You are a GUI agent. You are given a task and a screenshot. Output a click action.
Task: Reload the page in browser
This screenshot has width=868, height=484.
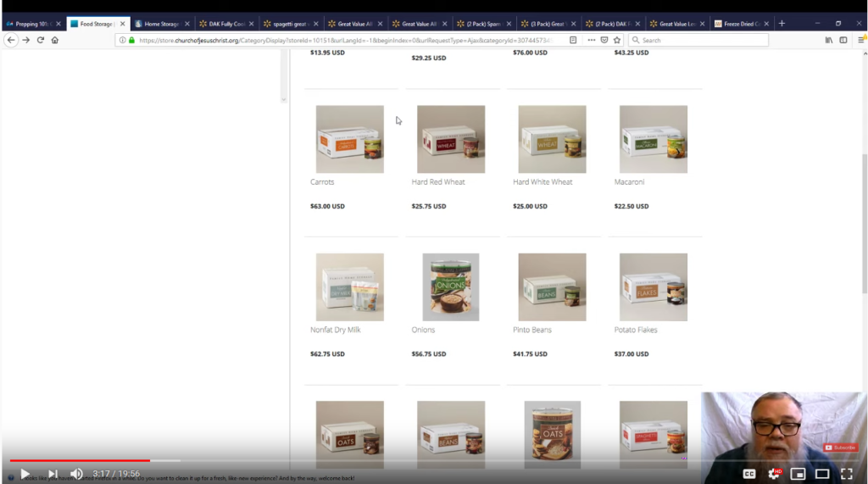40,40
